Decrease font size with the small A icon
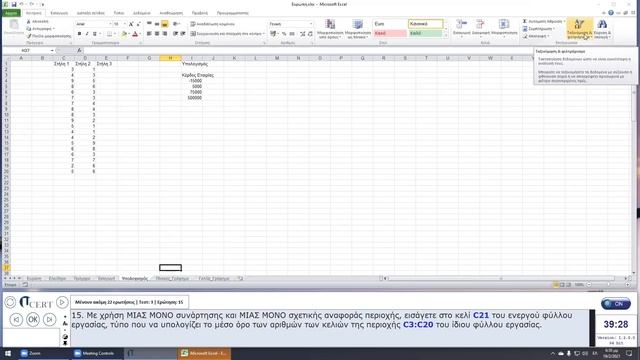The width and height of the screenshot is (640, 360). [x=139, y=24]
